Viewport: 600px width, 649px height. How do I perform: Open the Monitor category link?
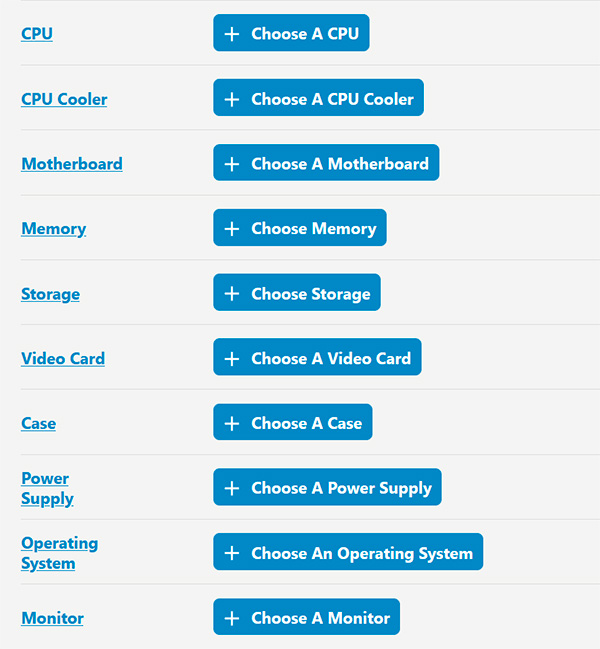[x=52, y=618]
